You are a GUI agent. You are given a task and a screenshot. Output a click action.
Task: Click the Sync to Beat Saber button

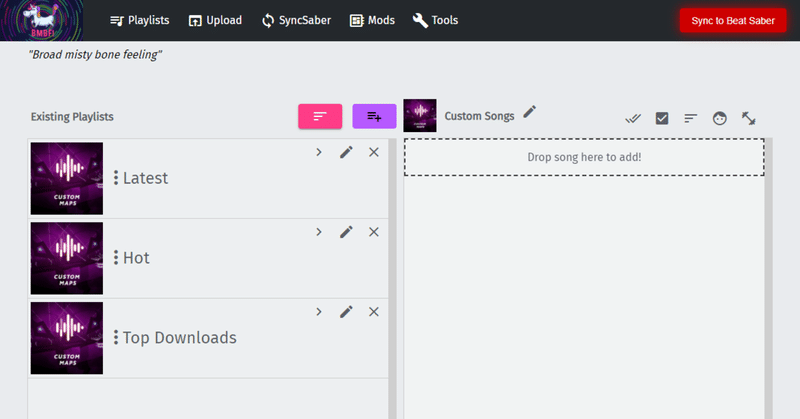click(733, 20)
